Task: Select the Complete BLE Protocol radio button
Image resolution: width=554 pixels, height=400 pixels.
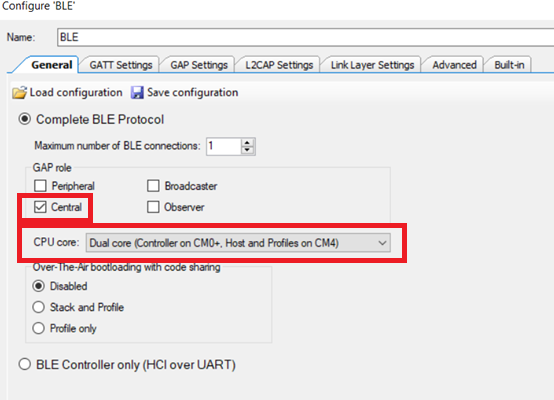Action: 25,119
